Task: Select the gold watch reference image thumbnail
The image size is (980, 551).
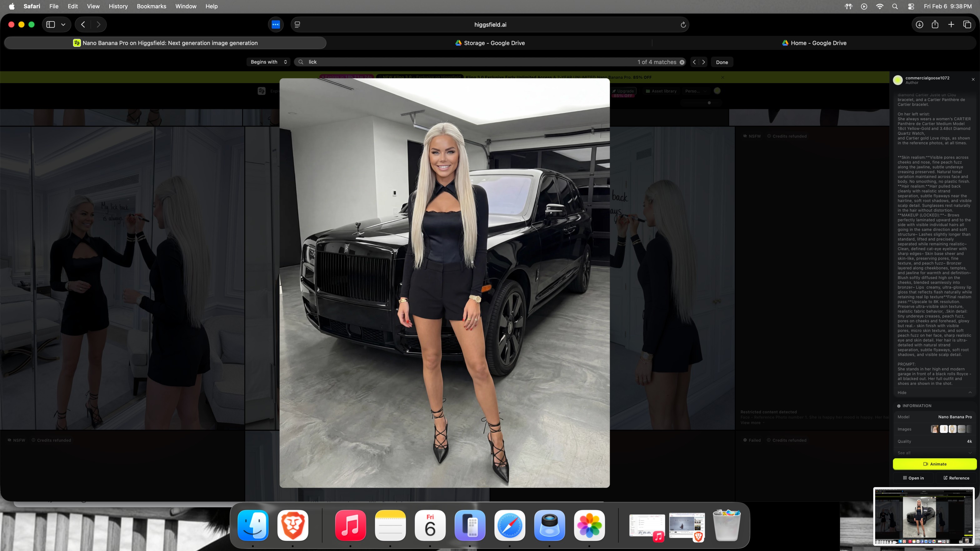Action: pyautogui.click(x=952, y=429)
